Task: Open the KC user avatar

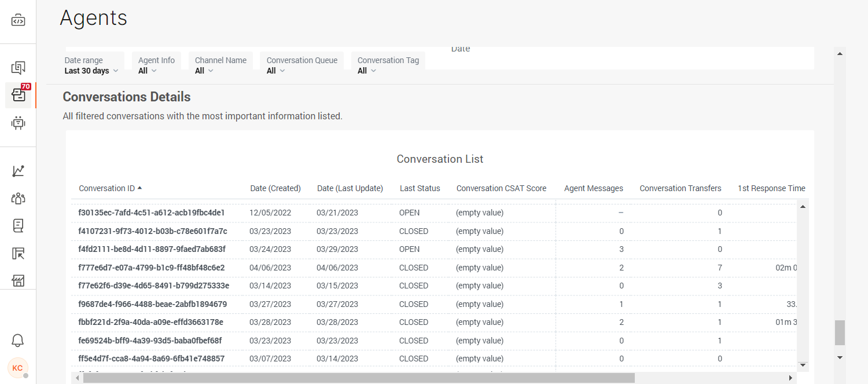Action: (17, 368)
